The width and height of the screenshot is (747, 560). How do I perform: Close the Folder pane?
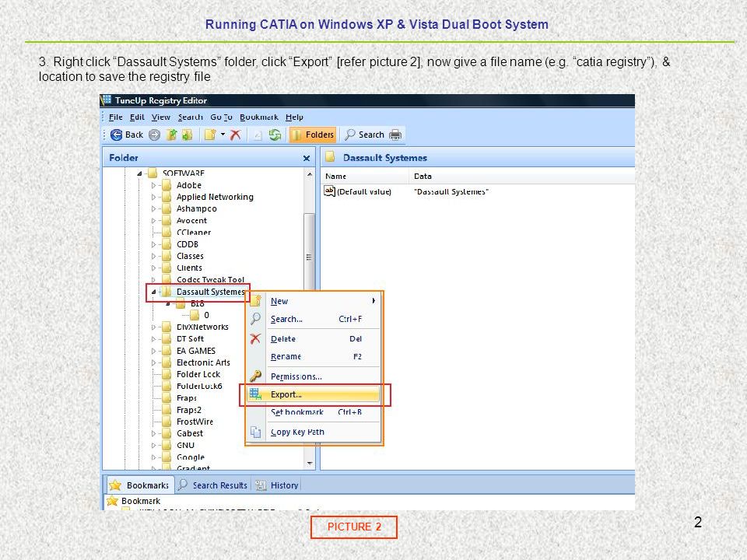(x=307, y=158)
